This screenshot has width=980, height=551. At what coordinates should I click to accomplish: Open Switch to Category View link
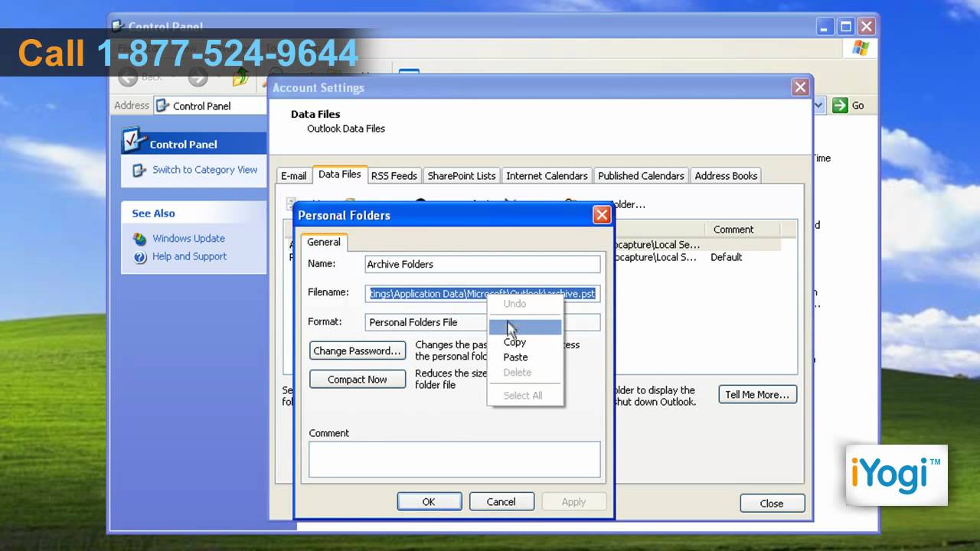pyautogui.click(x=204, y=170)
